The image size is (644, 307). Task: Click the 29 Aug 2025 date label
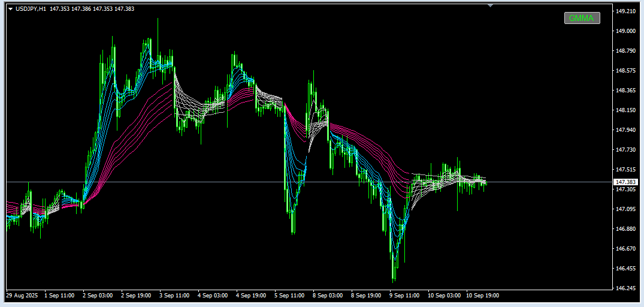[x=22, y=296]
